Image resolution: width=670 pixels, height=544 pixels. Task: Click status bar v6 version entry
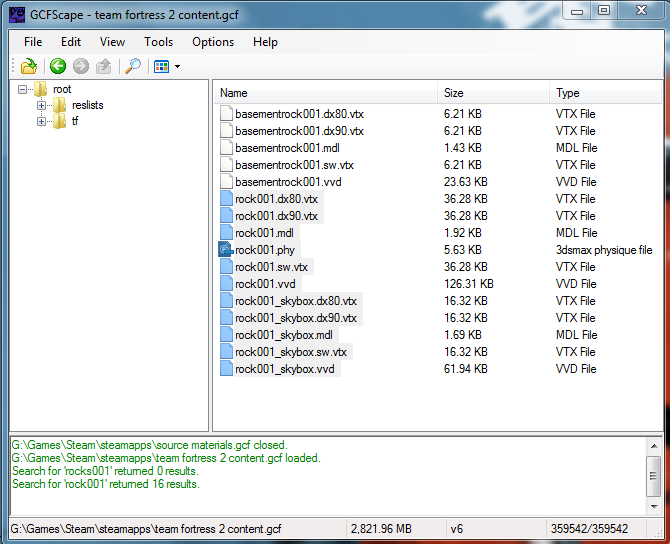point(456,529)
